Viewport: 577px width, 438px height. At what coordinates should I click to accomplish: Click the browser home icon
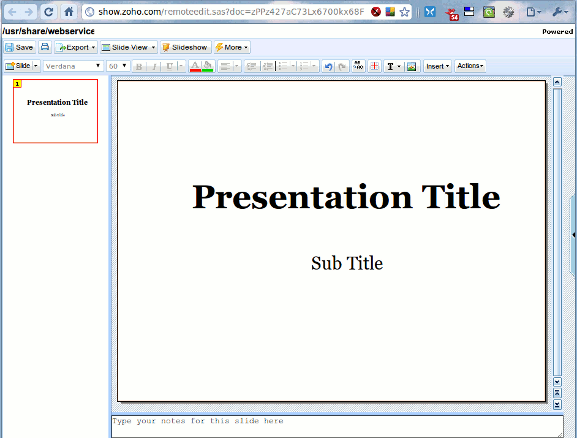68,12
